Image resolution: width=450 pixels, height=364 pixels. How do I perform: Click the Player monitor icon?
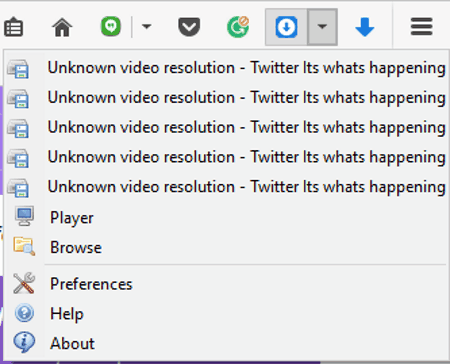24,216
